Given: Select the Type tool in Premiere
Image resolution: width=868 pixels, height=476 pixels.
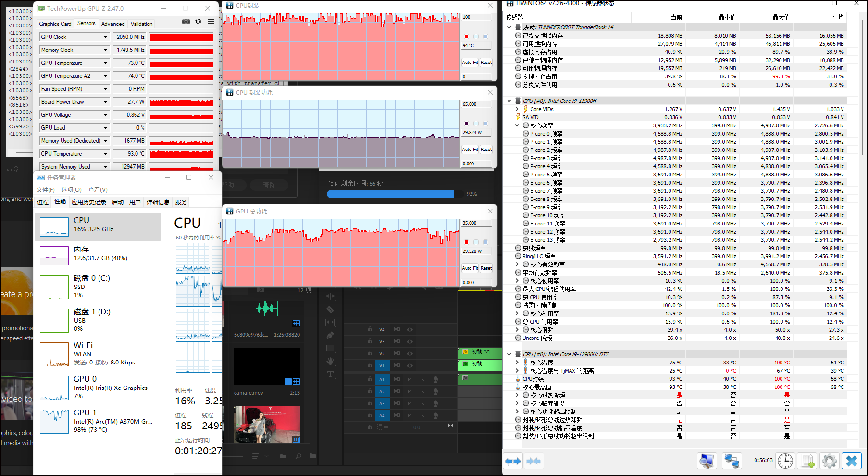Looking at the screenshot, I should pyautogui.click(x=330, y=374).
